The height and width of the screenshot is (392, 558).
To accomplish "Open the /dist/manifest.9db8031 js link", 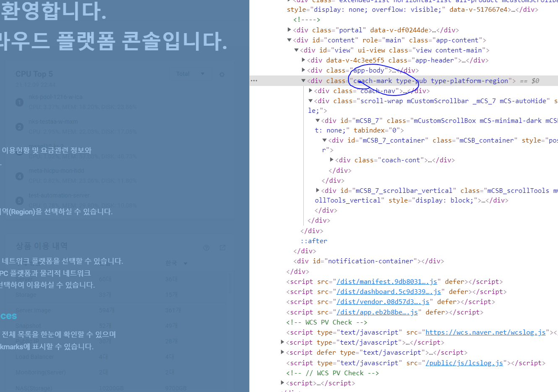I will click(387, 281).
